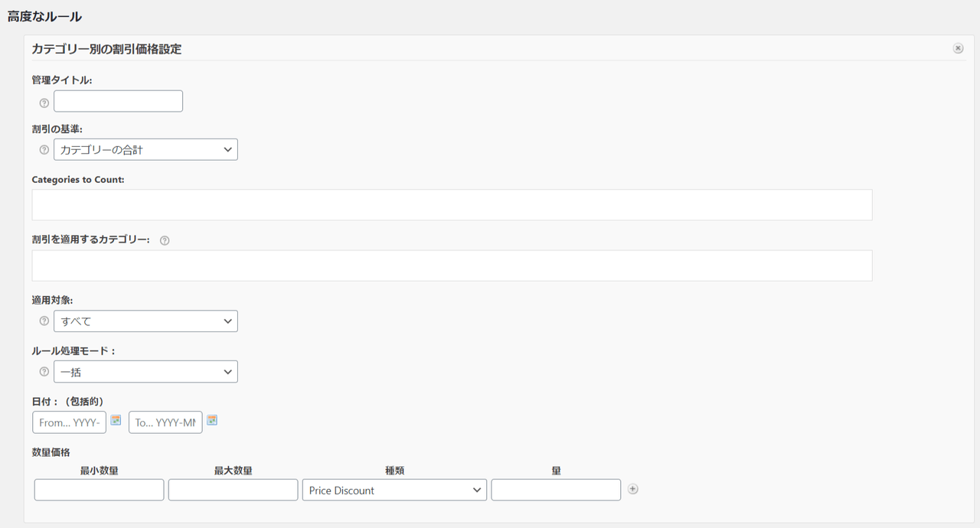Open calendar picker for From date
980x528 pixels.
coord(116,420)
